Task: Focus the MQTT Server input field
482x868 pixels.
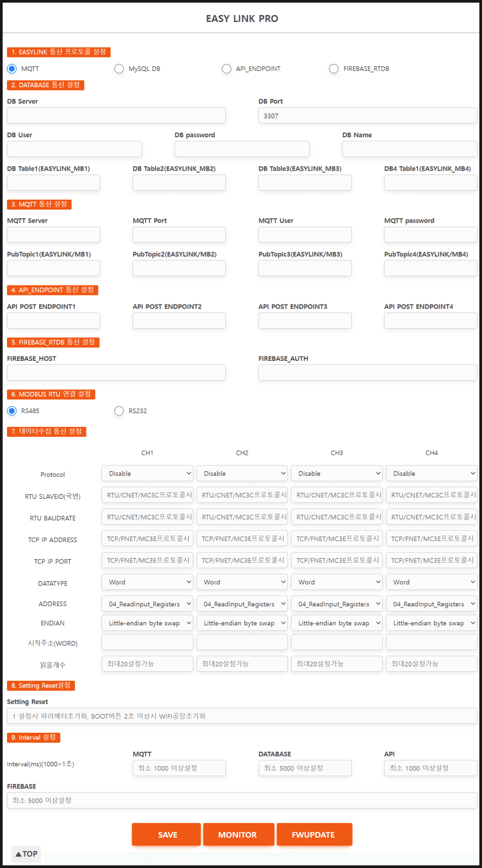Action: (53, 235)
